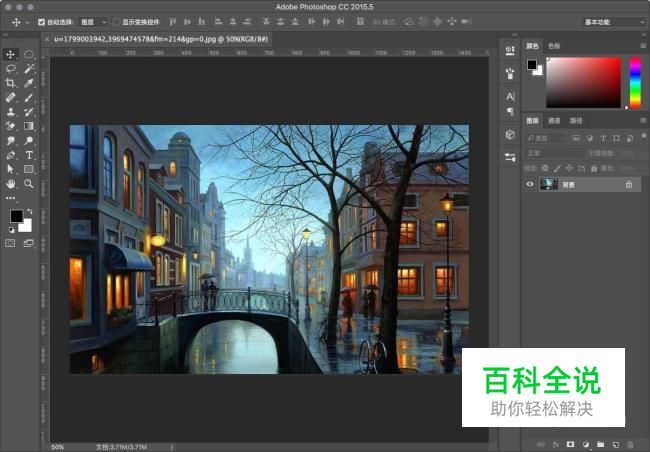Image resolution: width=650 pixels, height=452 pixels.
Task: Select the Magic Wand tool
Action: pyautogui.click(x=29, y=68)
